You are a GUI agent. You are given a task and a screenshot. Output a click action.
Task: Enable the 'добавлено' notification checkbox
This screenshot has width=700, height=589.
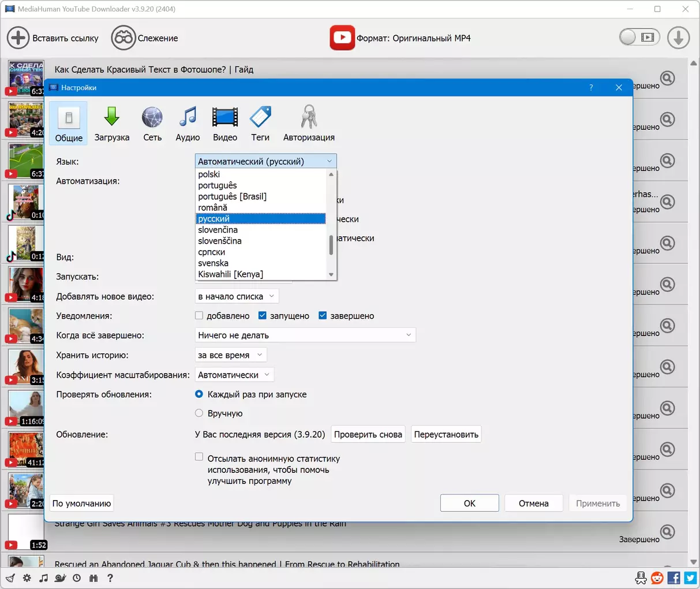[199, 316]
